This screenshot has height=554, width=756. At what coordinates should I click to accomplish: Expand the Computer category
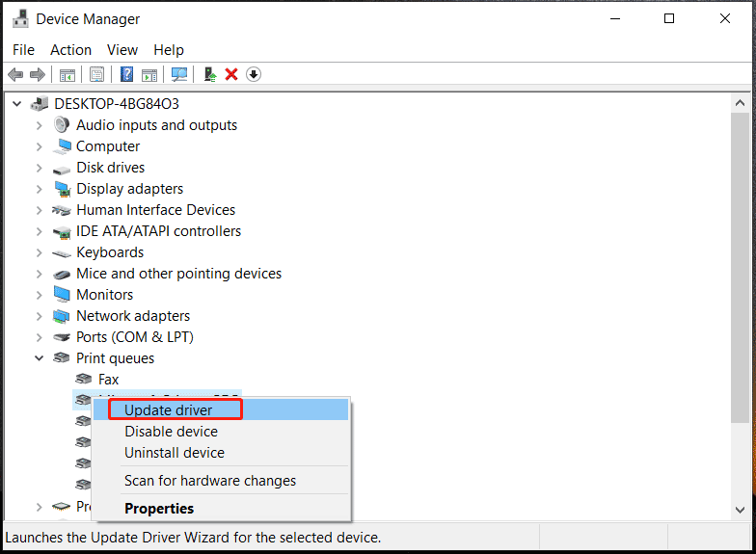[39, 146]
